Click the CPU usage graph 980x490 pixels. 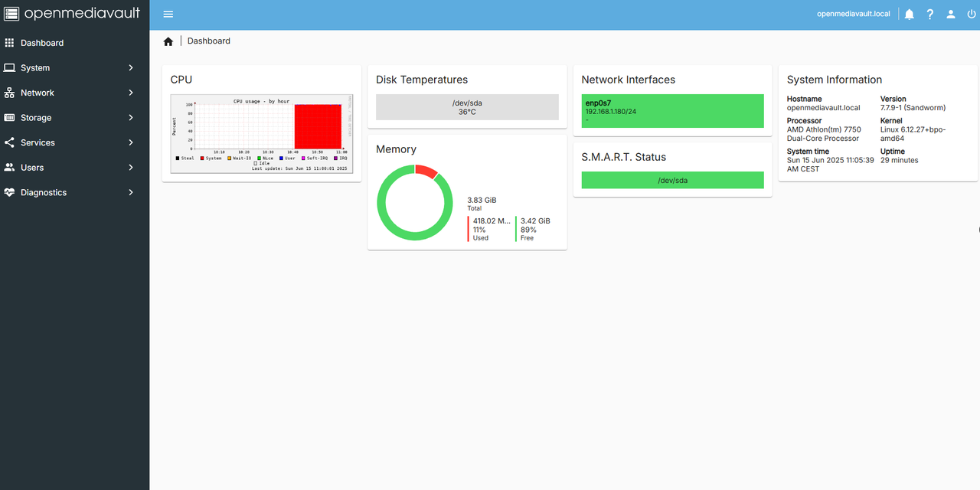[x=262, y=135]
